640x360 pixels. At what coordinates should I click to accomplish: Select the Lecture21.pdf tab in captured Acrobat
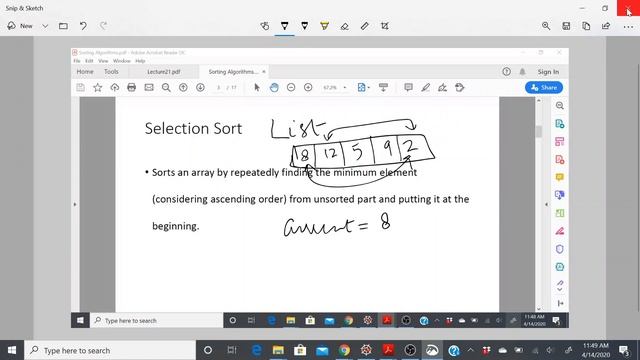click(x=164, y=71)
